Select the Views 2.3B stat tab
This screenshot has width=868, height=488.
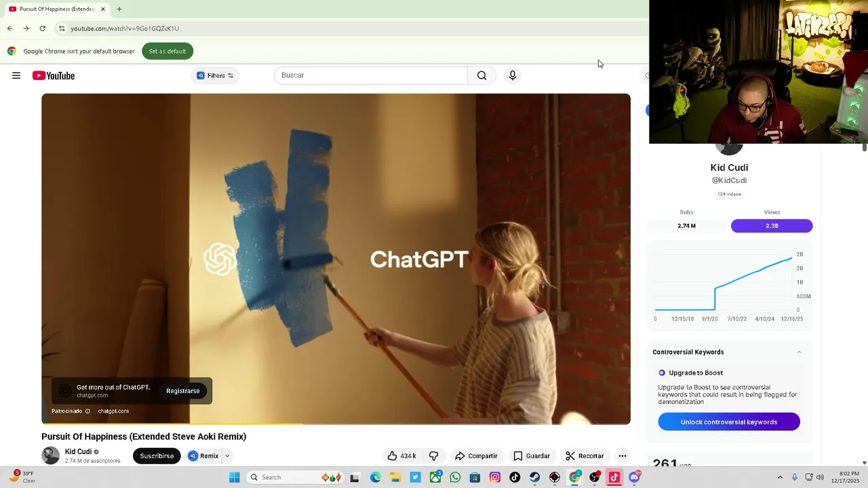[x=772, y=226]
